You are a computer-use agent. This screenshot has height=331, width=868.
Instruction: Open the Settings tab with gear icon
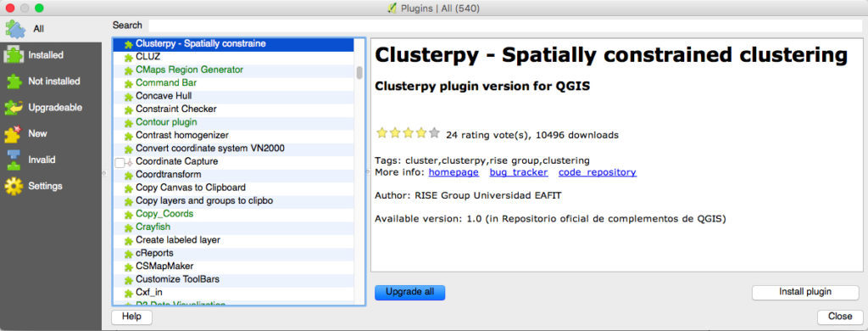coord(51,186)
